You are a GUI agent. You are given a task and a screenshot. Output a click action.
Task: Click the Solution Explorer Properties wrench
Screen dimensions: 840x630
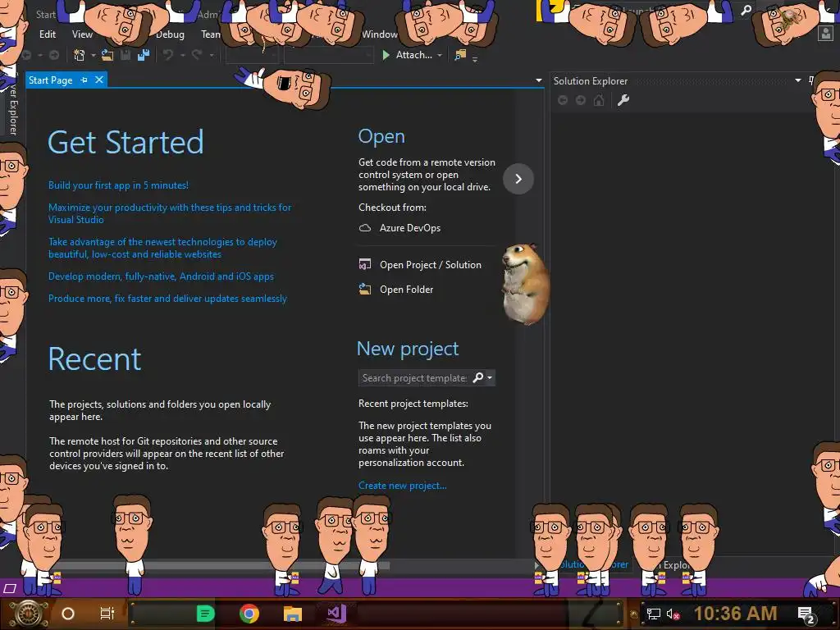623,100
